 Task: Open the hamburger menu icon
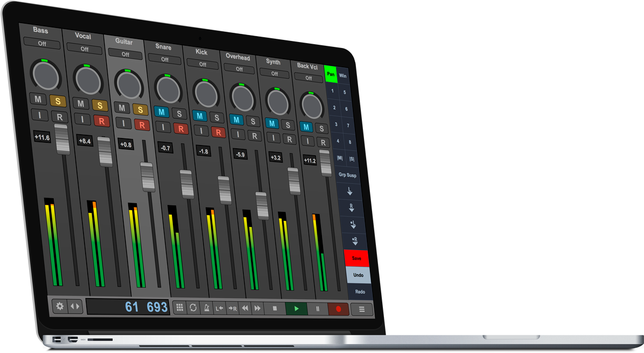click(x=362, y=309)
